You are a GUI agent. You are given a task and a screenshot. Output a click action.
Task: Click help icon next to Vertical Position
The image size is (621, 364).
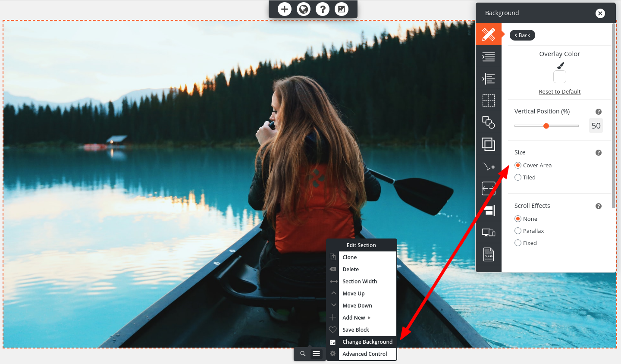[x=599, y=112]
